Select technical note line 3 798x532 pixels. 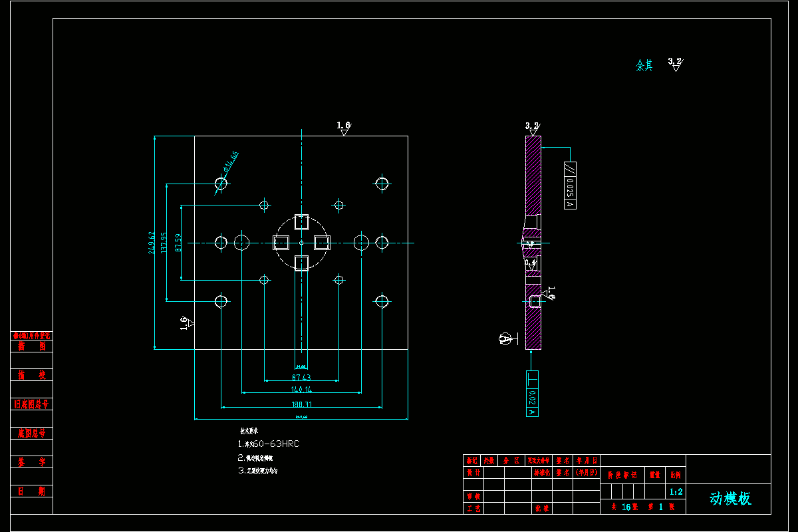click(x=257, y=470)
